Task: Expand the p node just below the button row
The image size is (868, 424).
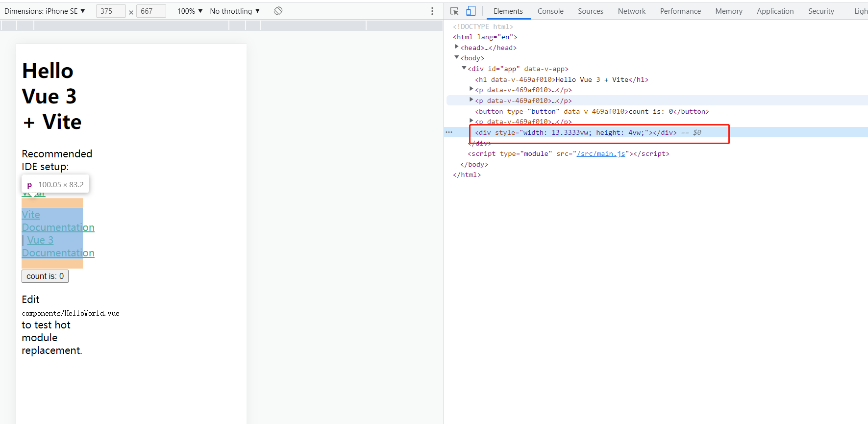Action: tap(471, 121)
